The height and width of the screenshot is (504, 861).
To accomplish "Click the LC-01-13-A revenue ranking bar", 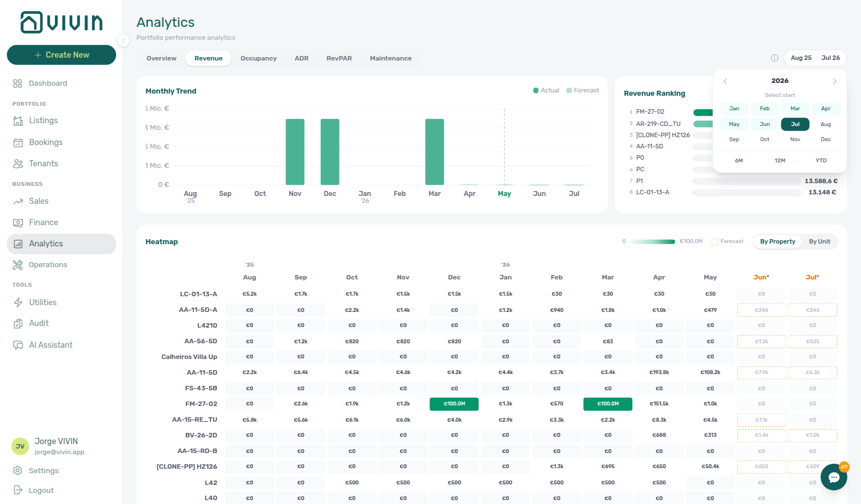I will point(747,193).
